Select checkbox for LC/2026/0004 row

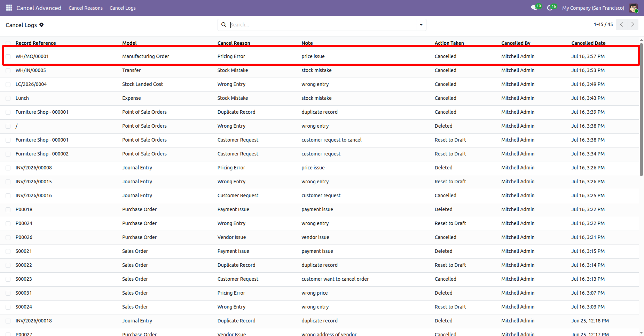(x=8, y=84)
